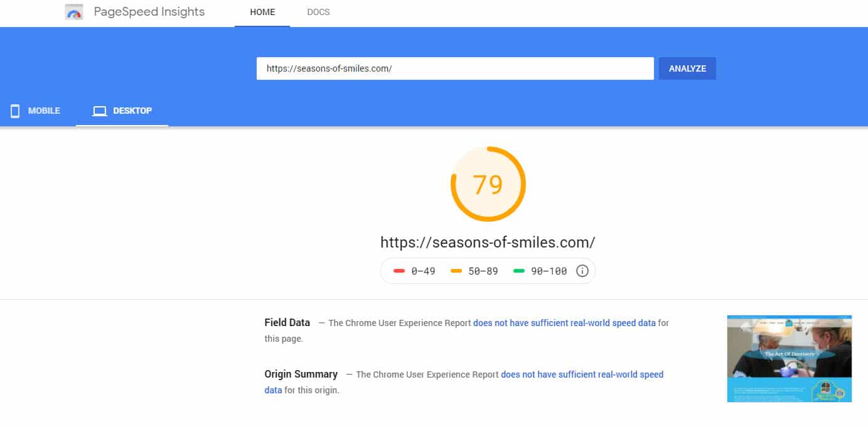Open the HOME menu item
The height and width of the screenshot is (426, 868).
(x=262, y=13)
